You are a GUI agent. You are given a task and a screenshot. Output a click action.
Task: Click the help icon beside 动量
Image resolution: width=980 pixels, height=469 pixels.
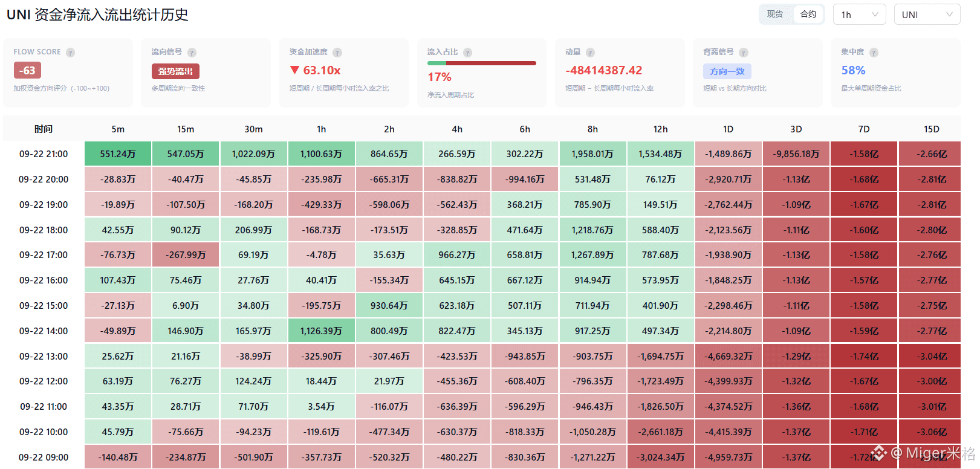[x=590, y=53]
